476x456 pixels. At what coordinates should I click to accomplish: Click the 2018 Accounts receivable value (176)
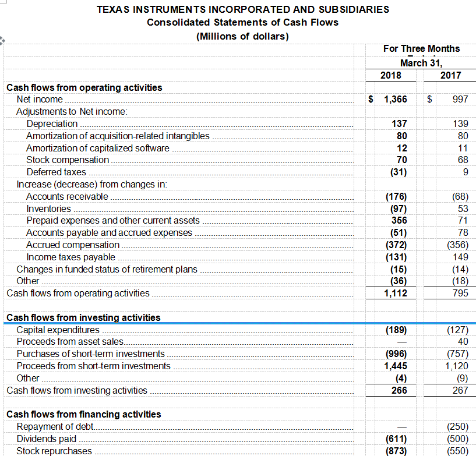396,197
